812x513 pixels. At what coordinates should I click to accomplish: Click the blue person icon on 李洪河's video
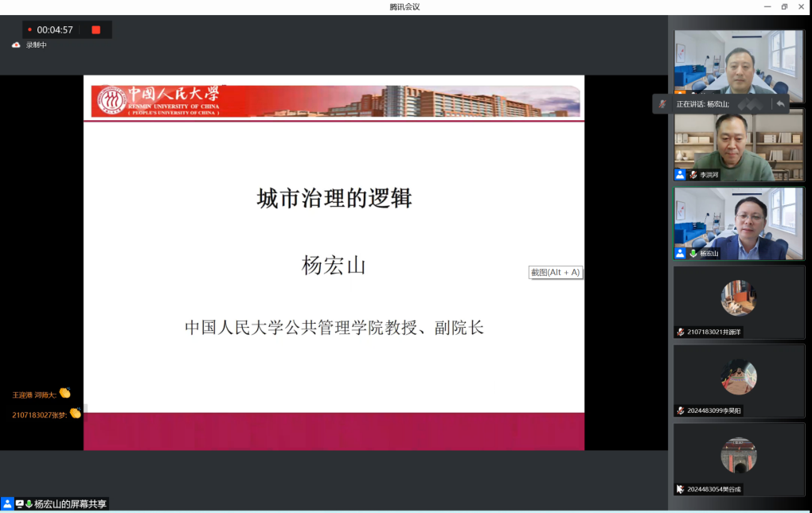(x=680, y=174)
